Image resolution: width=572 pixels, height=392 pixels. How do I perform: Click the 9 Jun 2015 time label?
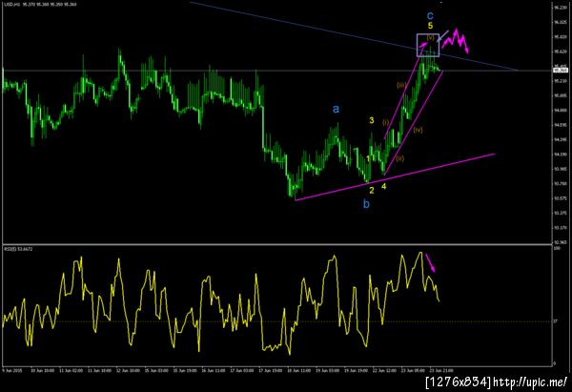[12, 370]
